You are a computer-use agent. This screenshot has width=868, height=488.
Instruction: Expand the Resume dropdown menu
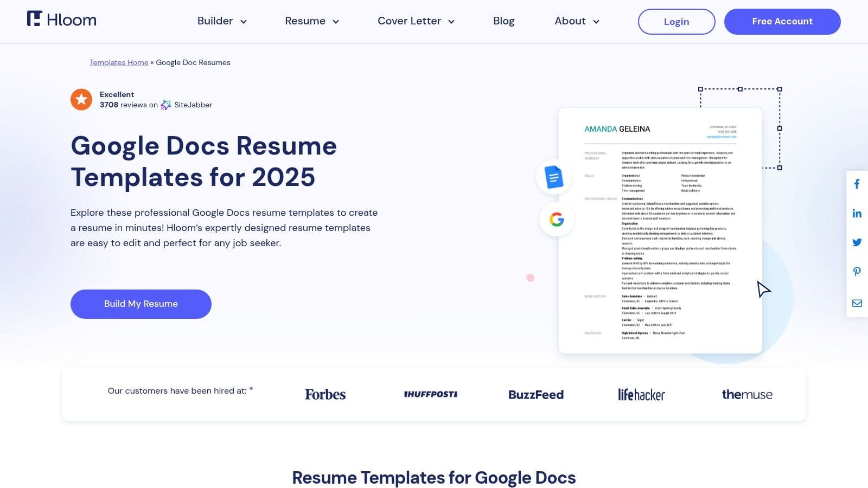(312, 21)
